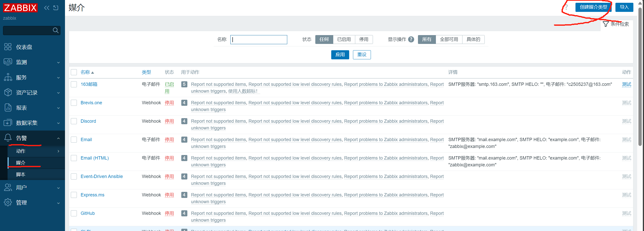Check the Discord row checkbox
644x231 pixels.
pyautogui.click(x=74, y=121)
